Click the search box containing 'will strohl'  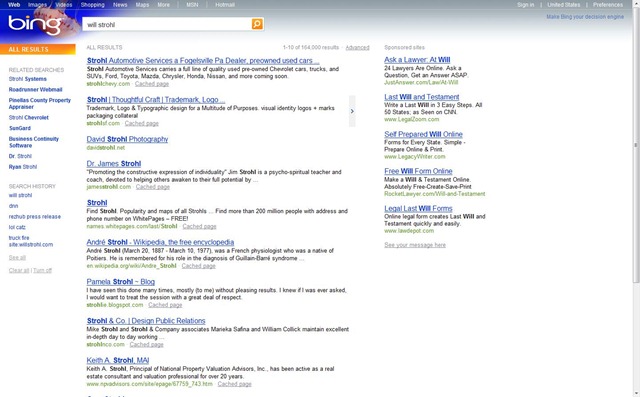coord(167,24)
